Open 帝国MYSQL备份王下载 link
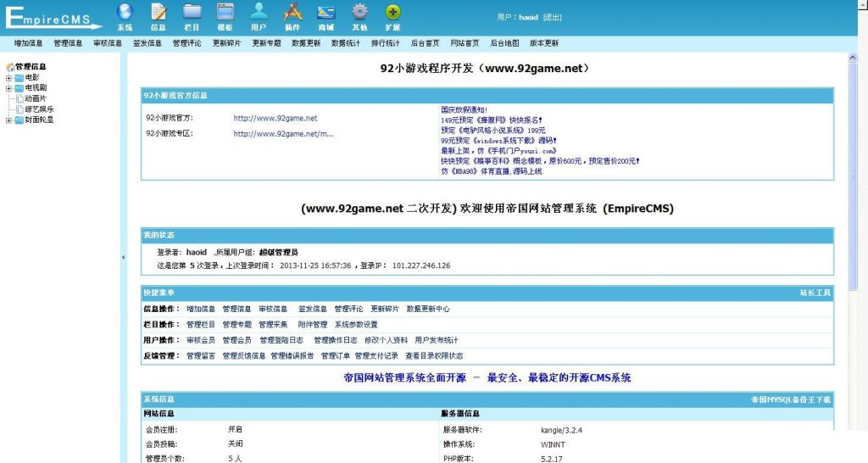 tap(791, 399)
